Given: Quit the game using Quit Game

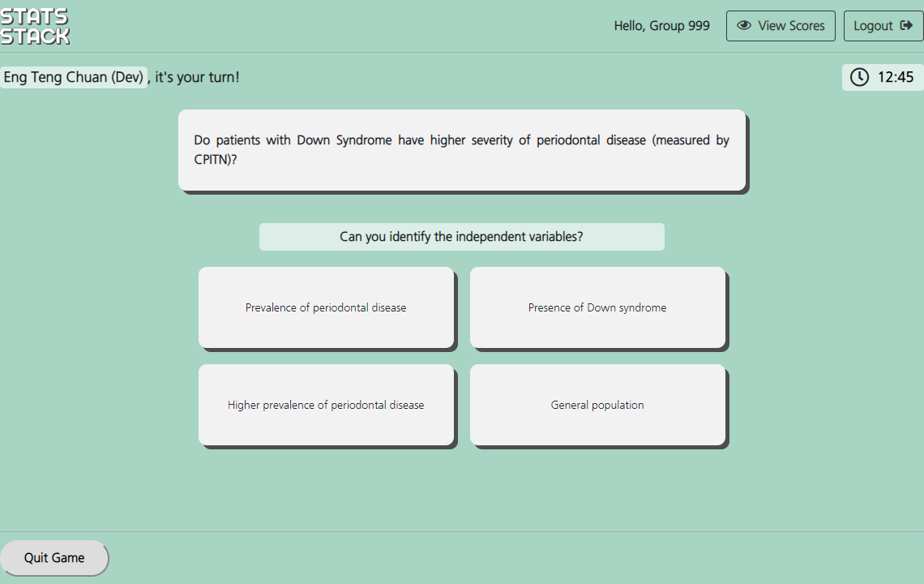Looking at the screenshot, I should 54,558.
